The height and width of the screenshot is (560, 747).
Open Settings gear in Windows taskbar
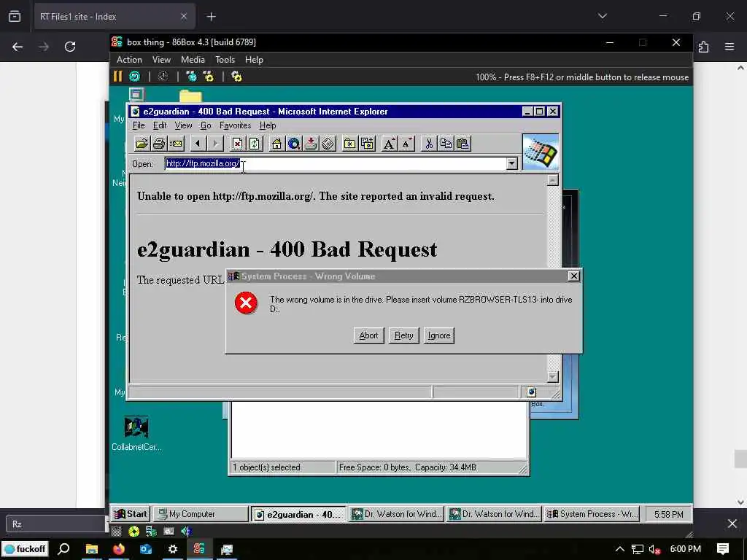click(x=172, y=549)
